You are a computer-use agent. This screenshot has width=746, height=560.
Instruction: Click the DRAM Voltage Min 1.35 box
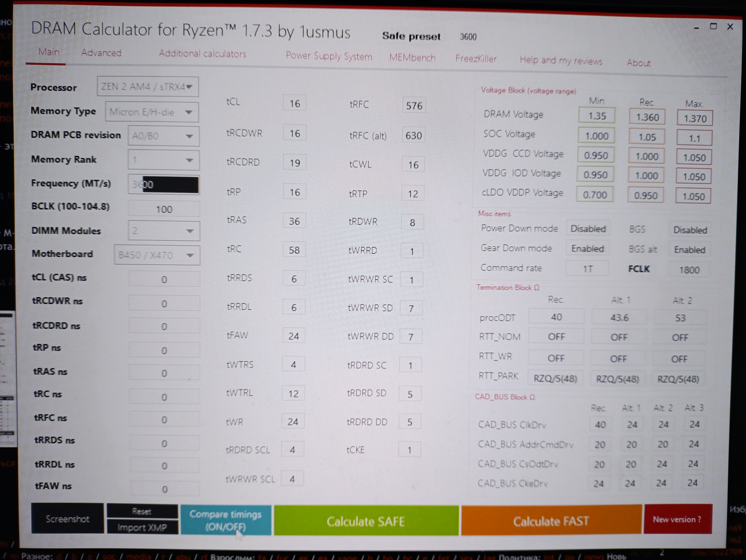pos(597,116)
